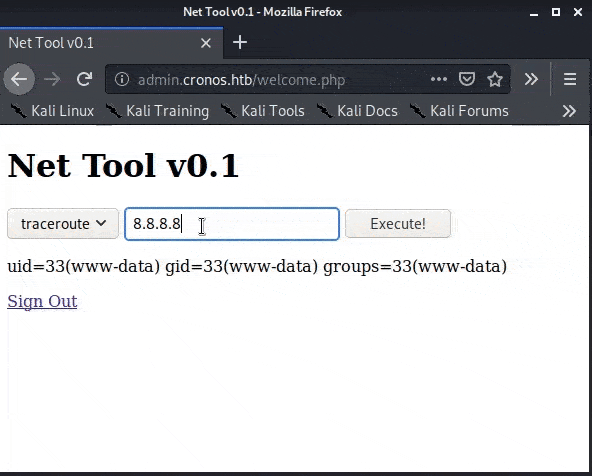
Task: Focus the 8.8.8.8 host input field
Action: (232, 223)
